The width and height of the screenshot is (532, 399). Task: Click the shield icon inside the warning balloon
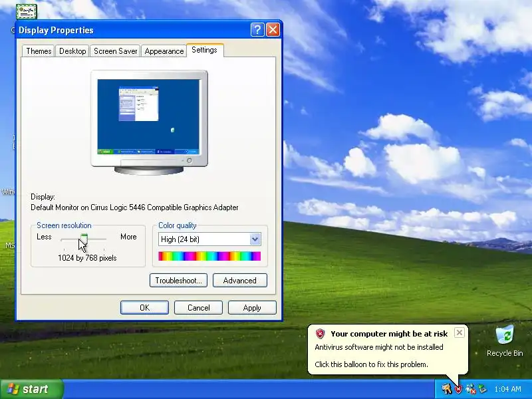pyautogui.click(x=320, y=334)
